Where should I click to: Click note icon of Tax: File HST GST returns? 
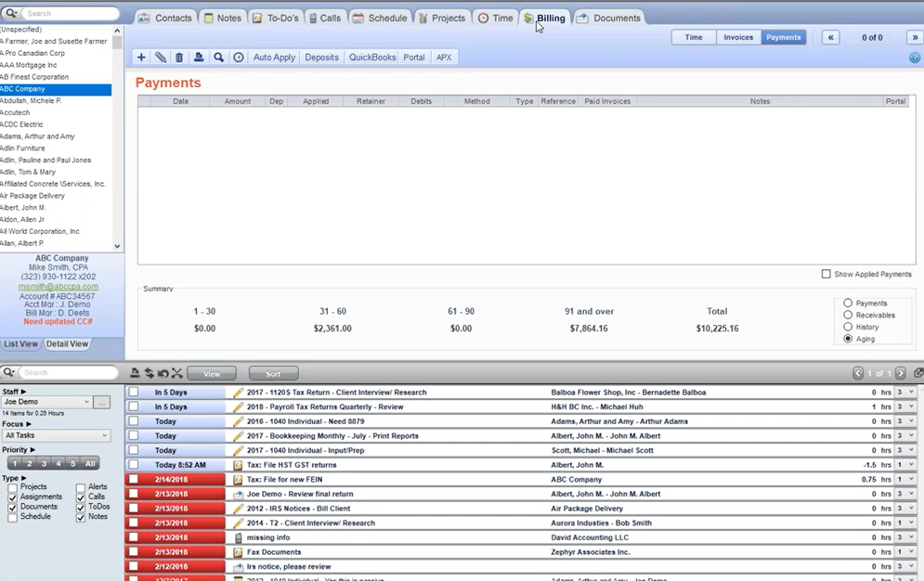(x=238, y=465)
